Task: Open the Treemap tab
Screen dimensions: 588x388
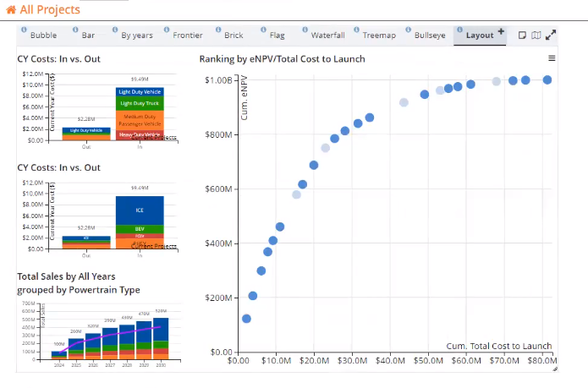Action: coord(379,36)
